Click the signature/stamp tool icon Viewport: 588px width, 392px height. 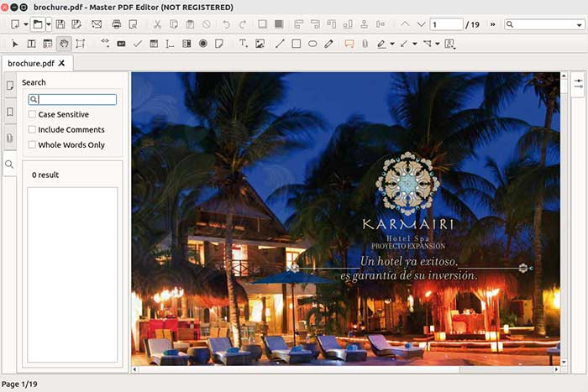pyautogui.click(x=449, y=44)
